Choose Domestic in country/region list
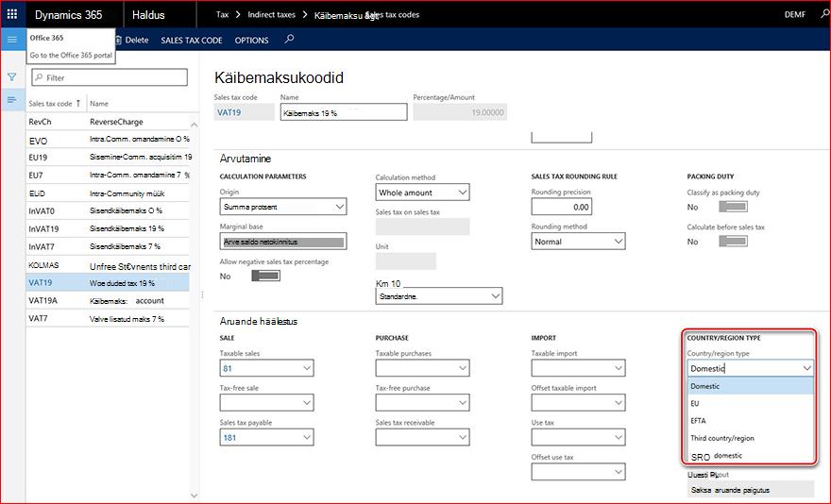Viewport: 831px width, 504px height. coord(750,386)
